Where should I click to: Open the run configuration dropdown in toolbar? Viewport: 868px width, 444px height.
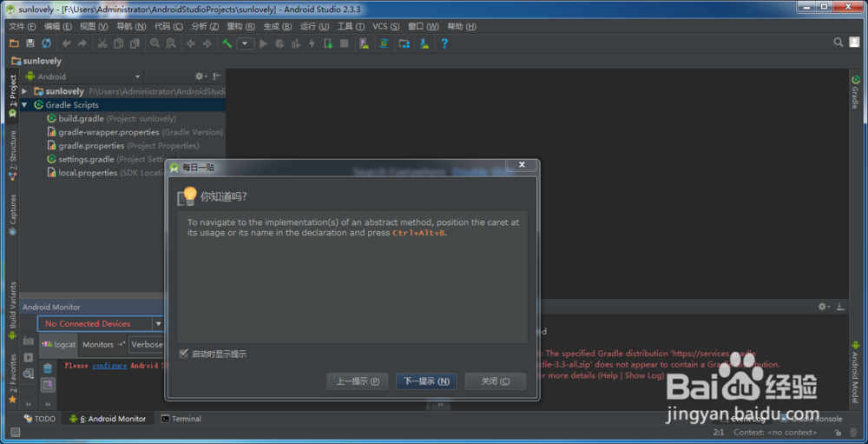click(246, 43)
